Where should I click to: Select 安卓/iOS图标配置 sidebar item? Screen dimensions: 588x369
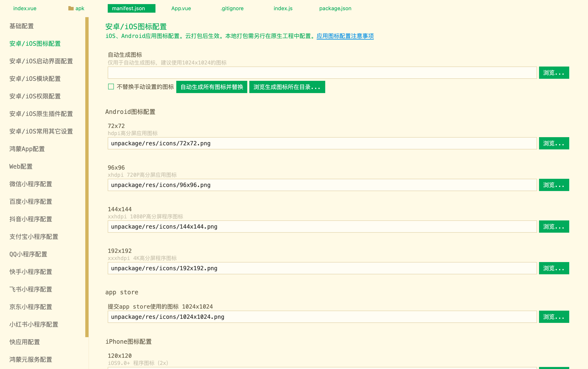[35, 44]
